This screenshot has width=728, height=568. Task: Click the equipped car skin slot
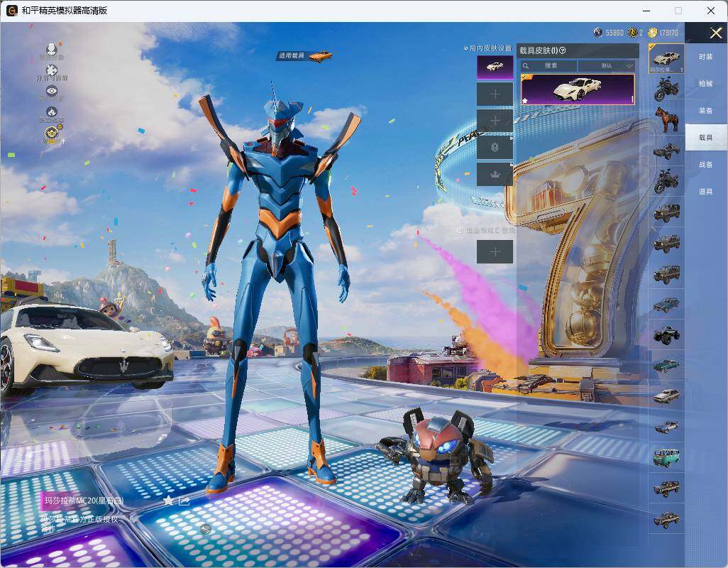[495, 67]
